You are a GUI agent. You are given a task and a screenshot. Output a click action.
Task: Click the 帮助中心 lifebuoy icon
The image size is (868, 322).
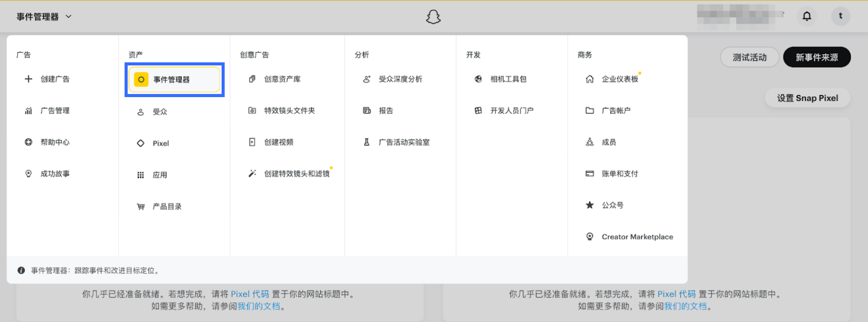[x=29, y=142]
